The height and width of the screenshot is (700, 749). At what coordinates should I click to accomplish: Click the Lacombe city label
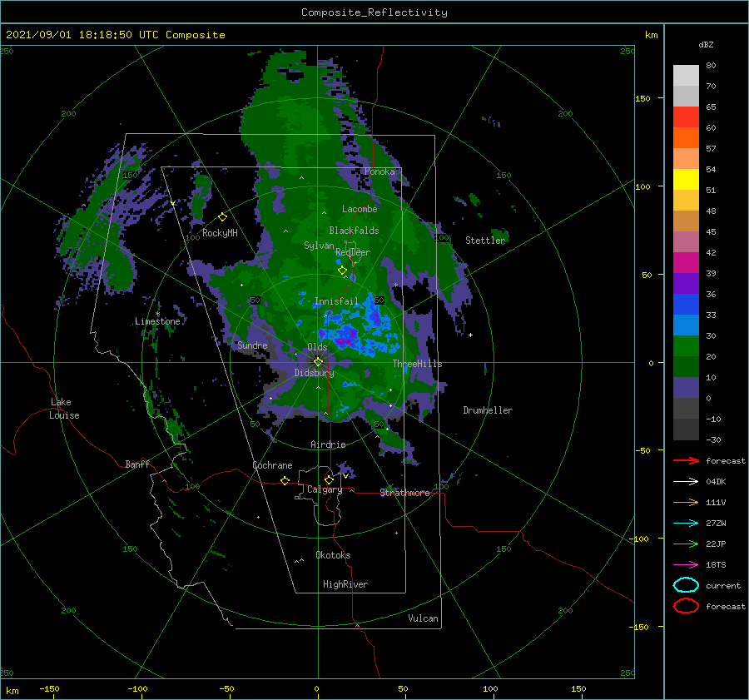click(360, 209)
